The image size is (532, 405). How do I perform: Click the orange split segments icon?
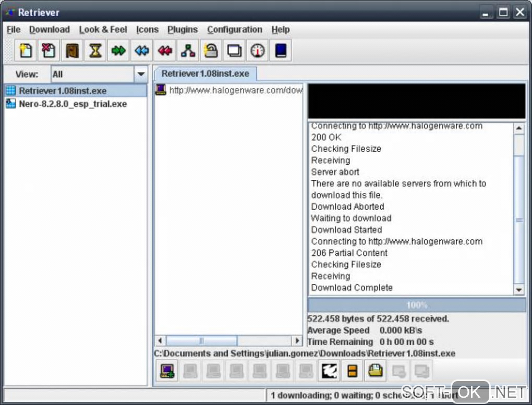(352, 371)
